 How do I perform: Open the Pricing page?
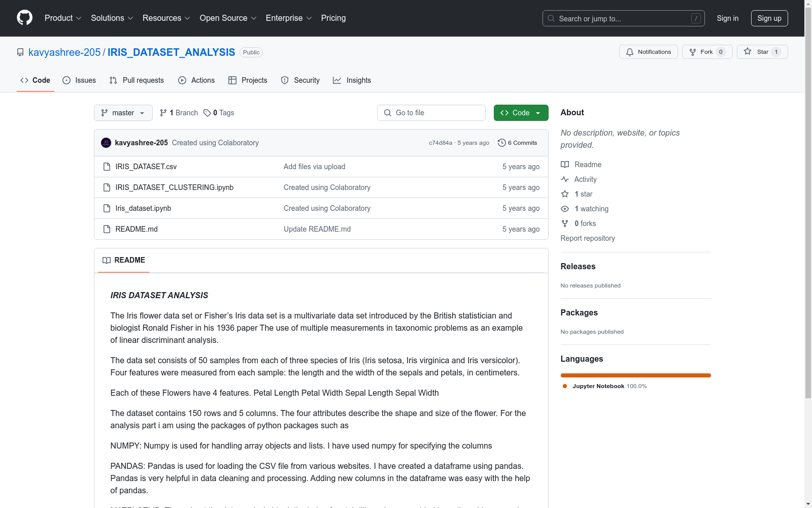[333, 18]
